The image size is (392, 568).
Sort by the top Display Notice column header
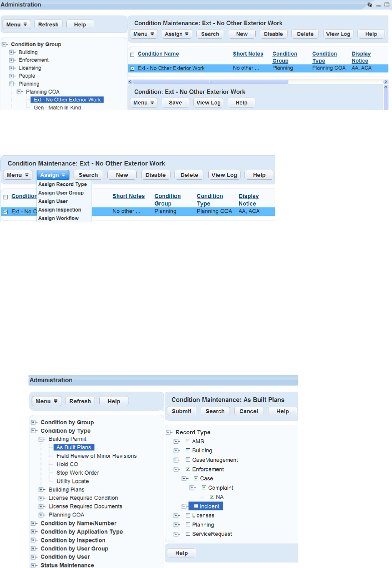(x=361, y=57)
